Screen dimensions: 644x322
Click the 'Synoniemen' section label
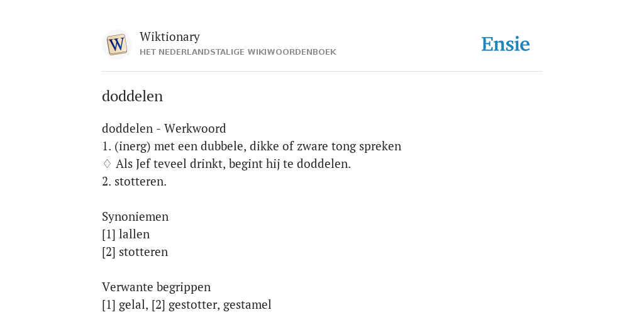[135, 217]
